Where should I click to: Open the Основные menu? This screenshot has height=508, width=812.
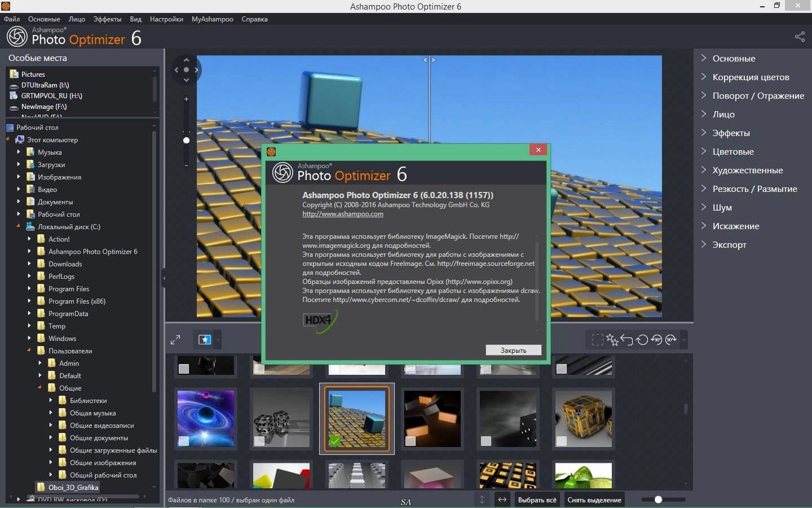(44, 19)
